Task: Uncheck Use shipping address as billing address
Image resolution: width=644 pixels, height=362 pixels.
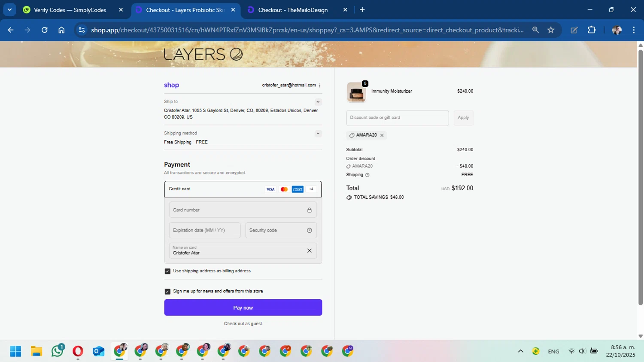Action: (x=167, y=271)
